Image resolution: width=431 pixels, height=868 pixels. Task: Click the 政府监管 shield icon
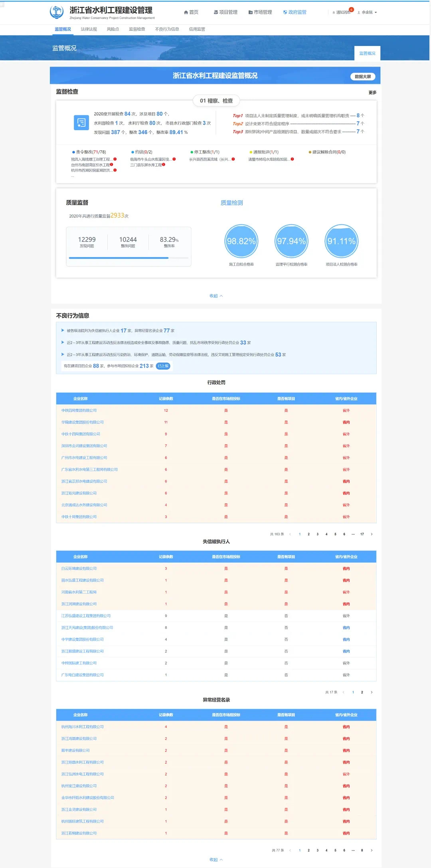coord(285,12)
